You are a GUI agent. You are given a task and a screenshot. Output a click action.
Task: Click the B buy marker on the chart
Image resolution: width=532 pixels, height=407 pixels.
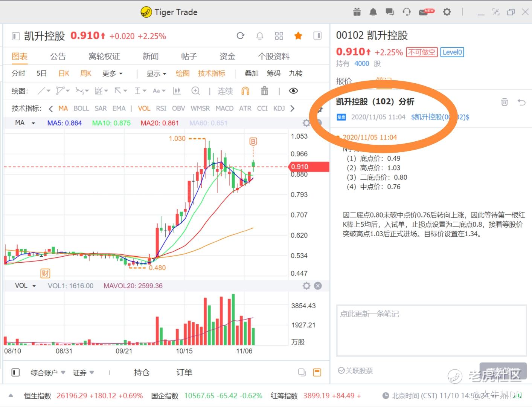click(253, 142)
